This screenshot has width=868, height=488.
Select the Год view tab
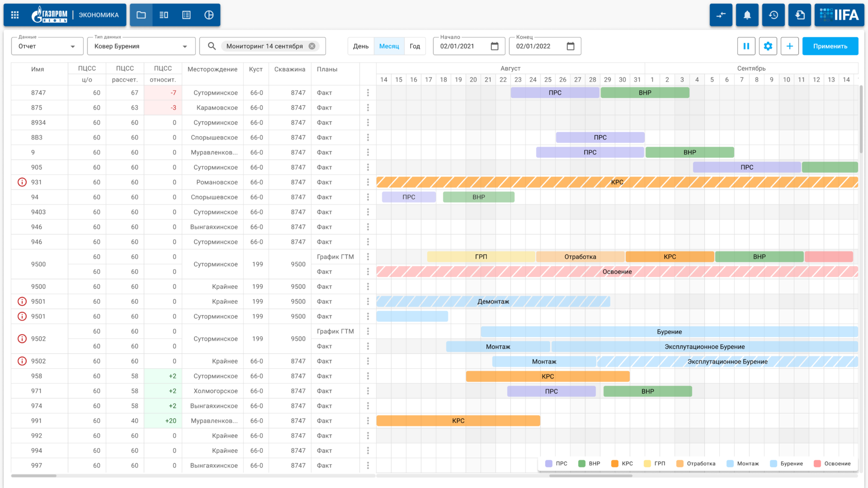point(415,46)
